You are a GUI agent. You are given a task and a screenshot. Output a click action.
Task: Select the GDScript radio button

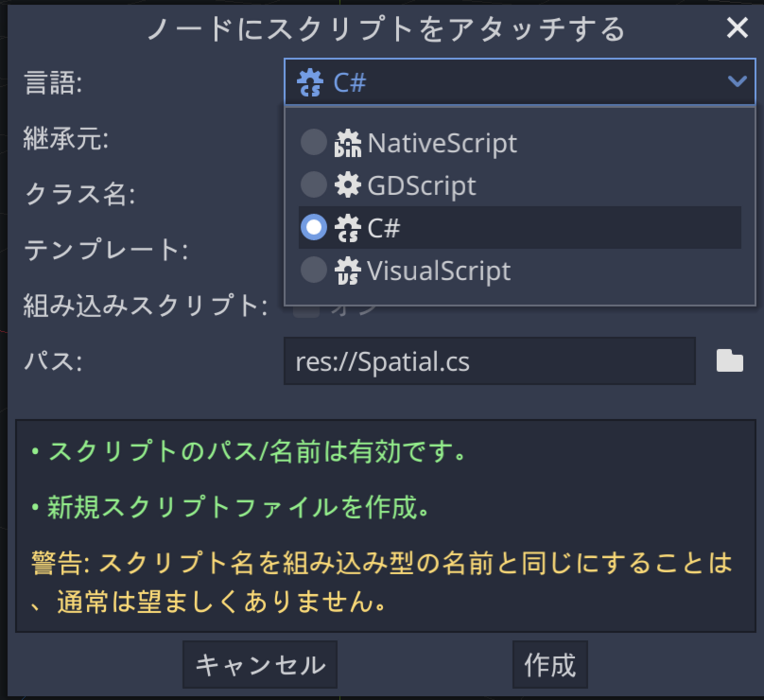click(x=313, y=185)
